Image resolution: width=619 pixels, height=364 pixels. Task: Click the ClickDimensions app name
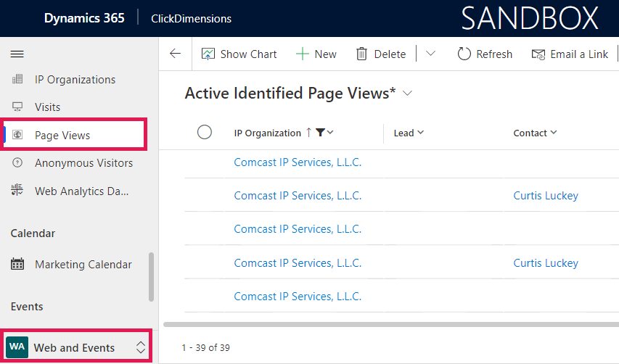tap(191, 19)
